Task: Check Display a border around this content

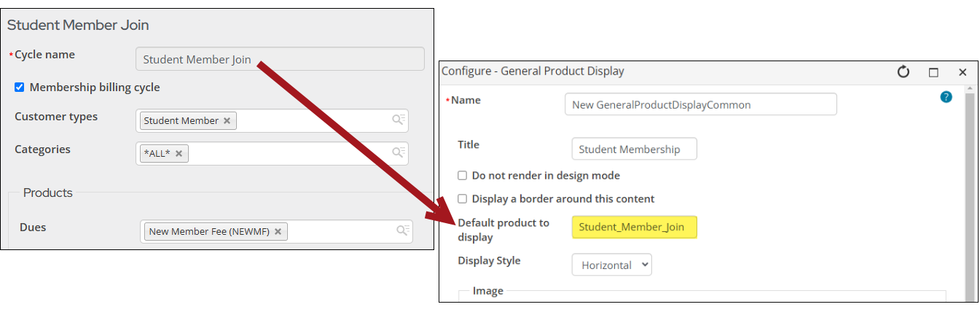Action: tap(462, 199)
